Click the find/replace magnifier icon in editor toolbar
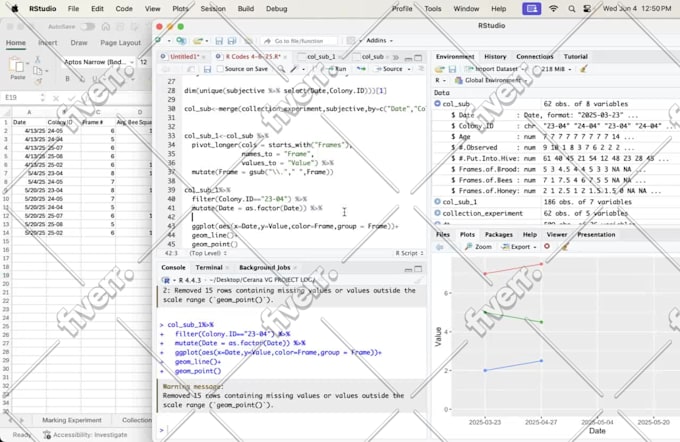680x442 pixels. pyautogui.click(x=281, y=69)
